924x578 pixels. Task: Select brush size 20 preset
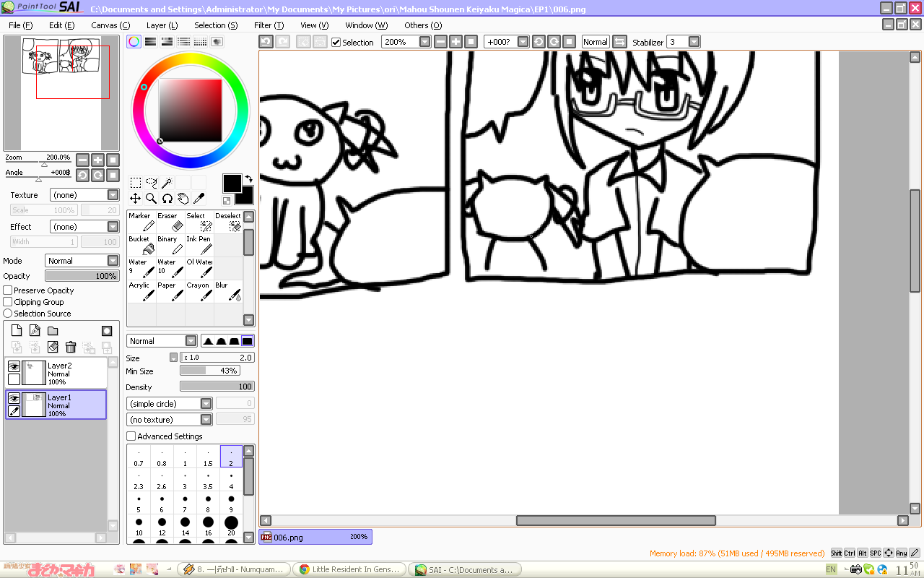231,527
